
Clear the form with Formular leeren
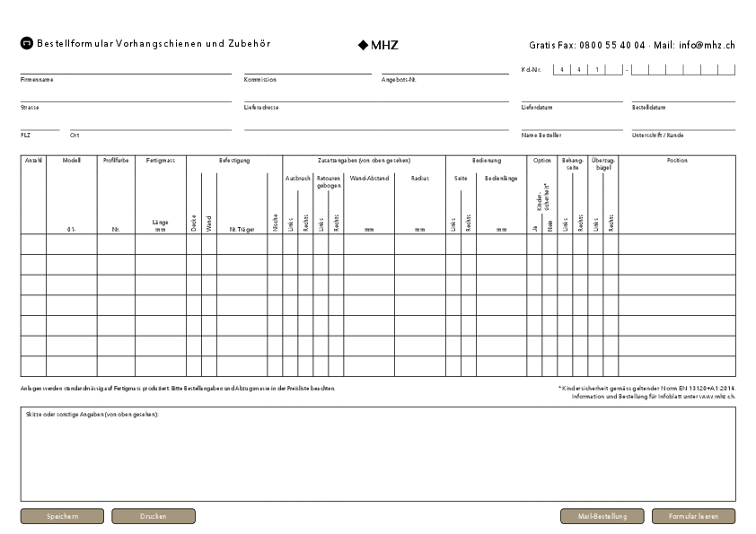click(693, 516)
